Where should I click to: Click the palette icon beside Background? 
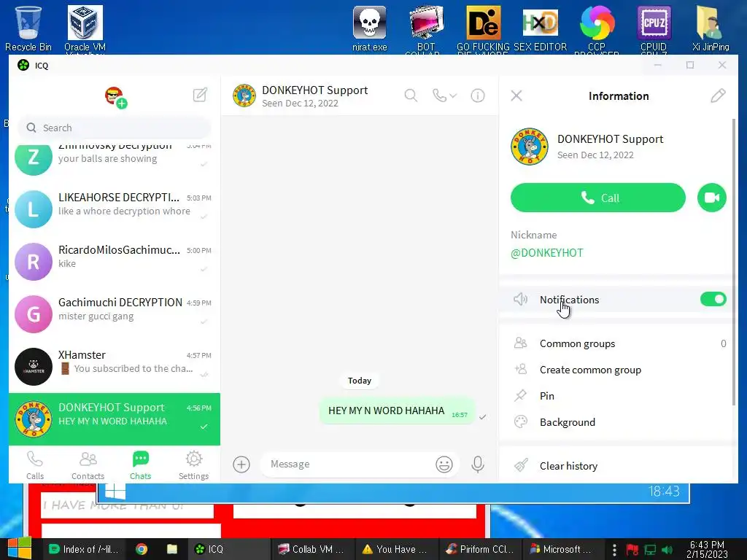(521, 422)
